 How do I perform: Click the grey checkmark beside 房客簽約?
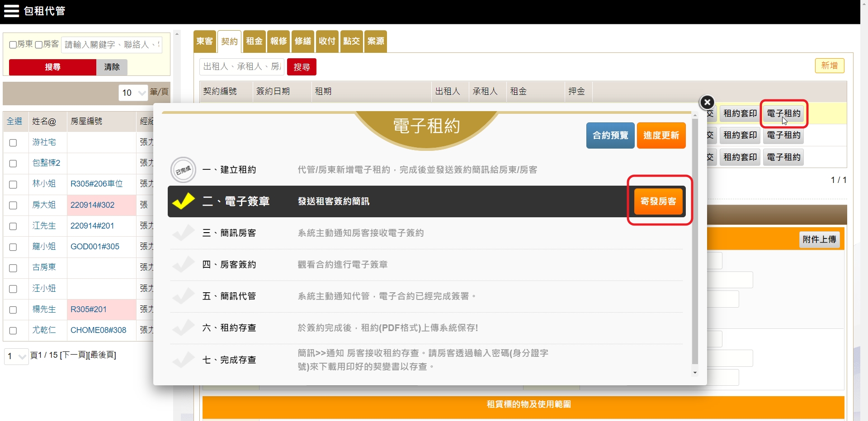183,265
